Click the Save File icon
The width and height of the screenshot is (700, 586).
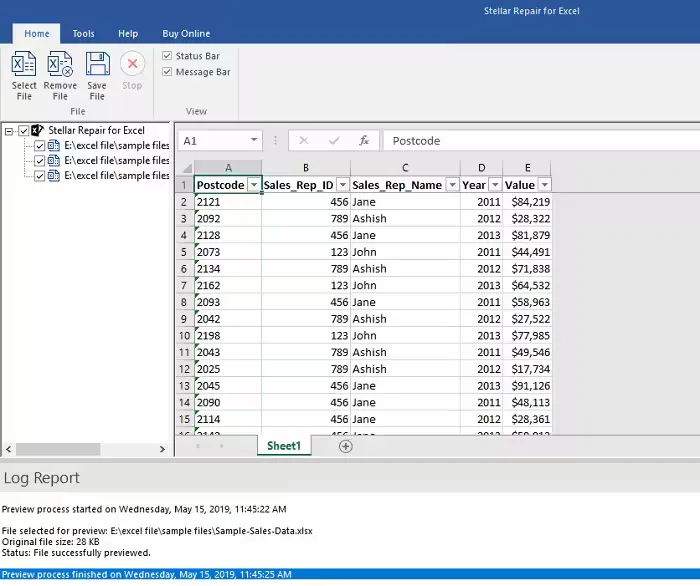pyautogui.click(x=97, y=64)
